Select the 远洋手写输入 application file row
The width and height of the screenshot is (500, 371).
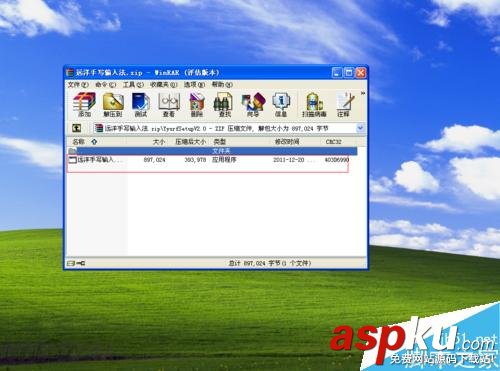208,160
